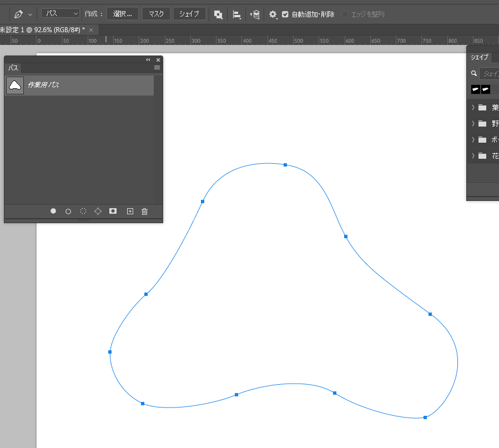This screenshot has width=499, height=448.
Task: Create a new path with plus icon
Action: [x=130, y=212]
